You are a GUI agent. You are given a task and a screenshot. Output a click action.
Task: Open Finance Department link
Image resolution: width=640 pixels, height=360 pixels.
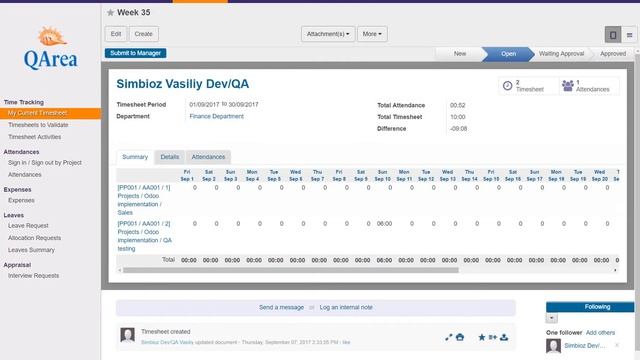coord(216,116)
